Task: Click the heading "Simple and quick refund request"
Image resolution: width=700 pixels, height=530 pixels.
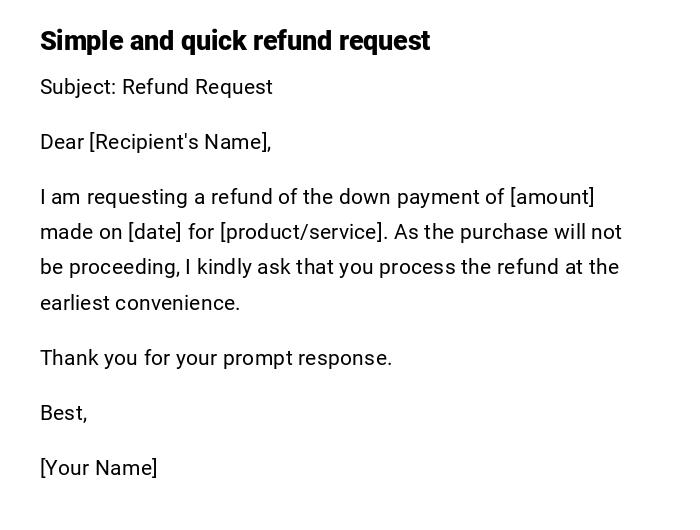Action: [x=235, y=41]
